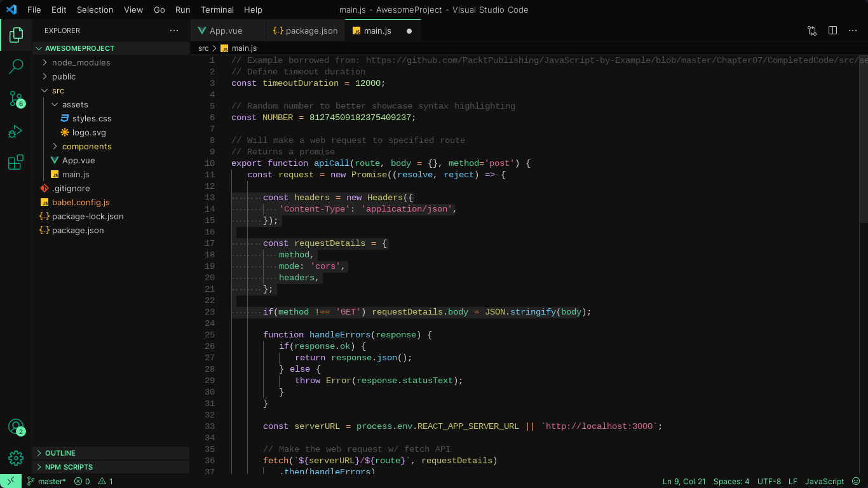
Task: Open the Explorer view in activity bar
Action: tap(16, 35)
